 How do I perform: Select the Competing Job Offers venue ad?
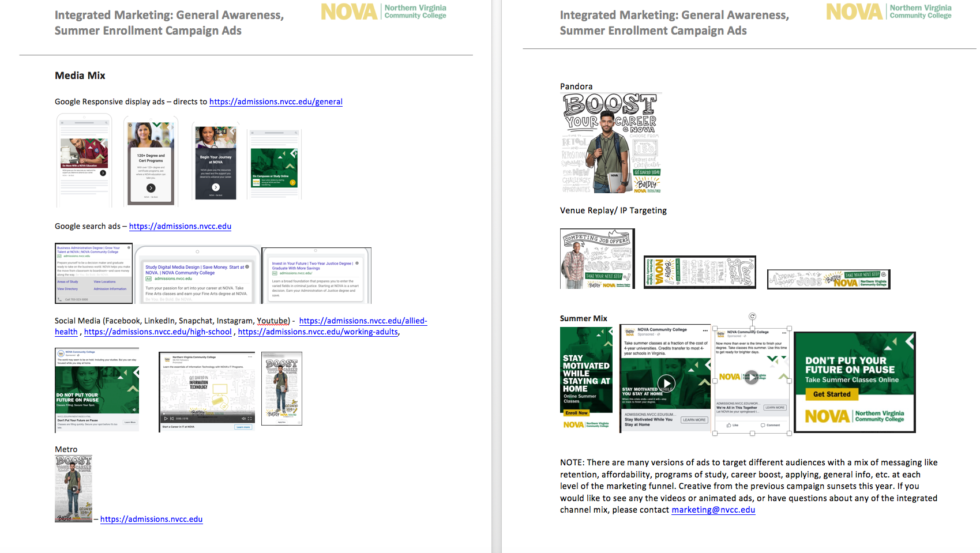[x=598, y=258]
